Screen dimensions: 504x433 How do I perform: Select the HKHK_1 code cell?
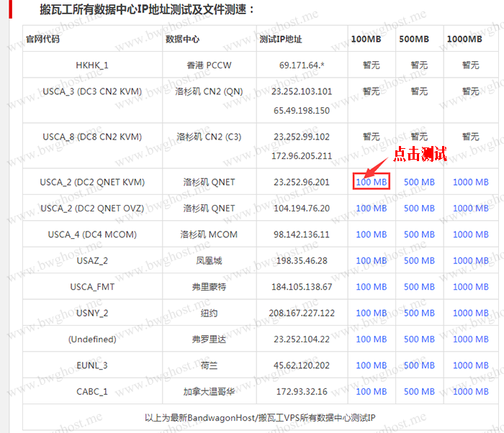tap(92, 65)
